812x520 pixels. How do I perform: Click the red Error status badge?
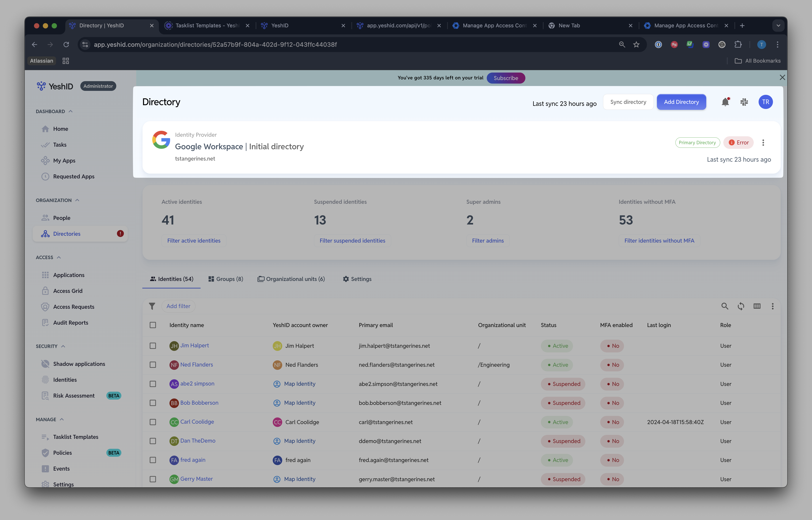click(738, 142)
